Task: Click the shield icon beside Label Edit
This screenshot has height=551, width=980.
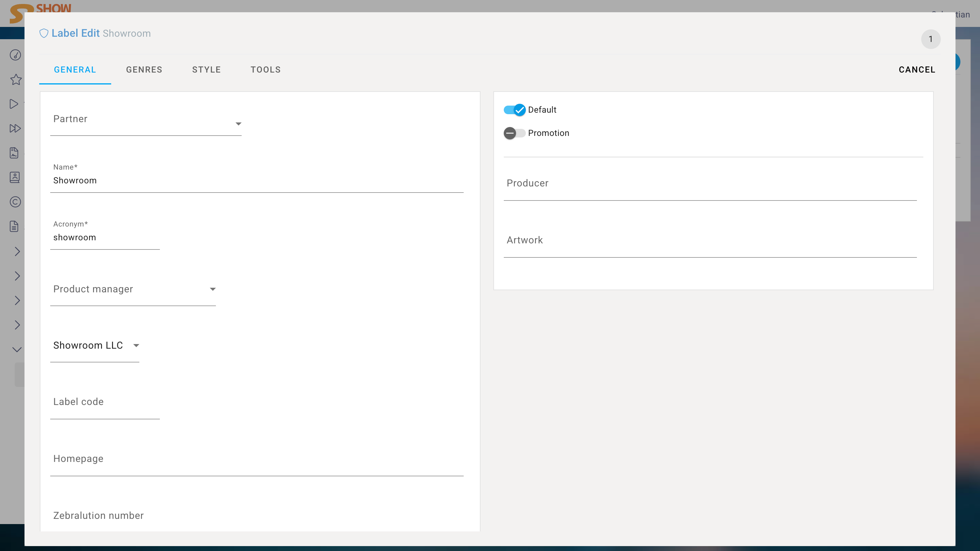Action: pos(44,33)
